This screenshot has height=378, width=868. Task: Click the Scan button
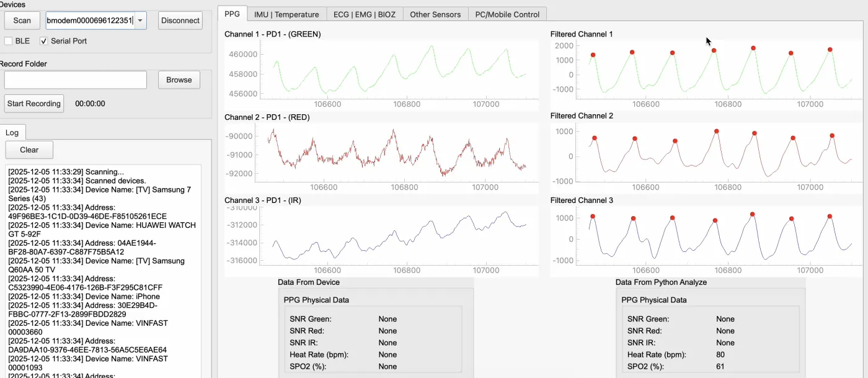(x=22, y=20)
